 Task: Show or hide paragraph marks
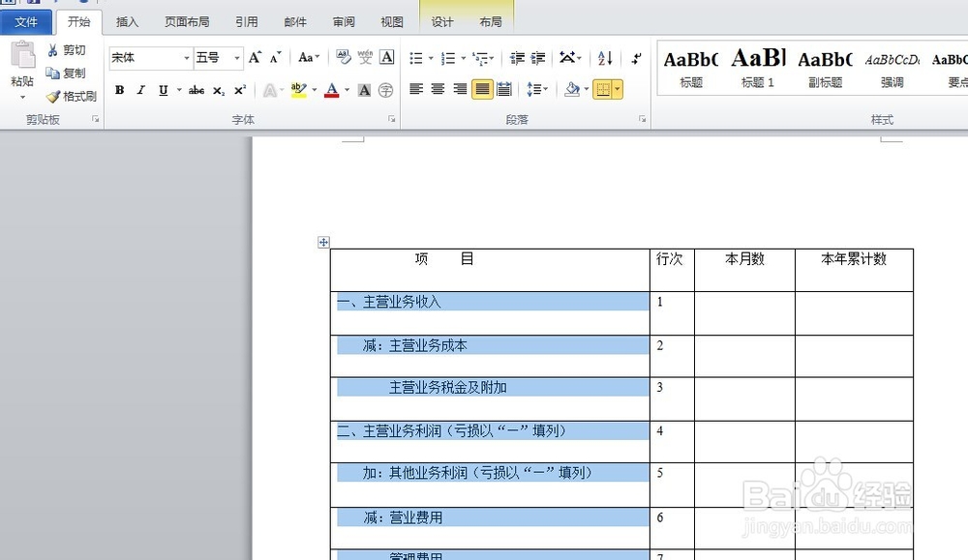coord(636,58)
